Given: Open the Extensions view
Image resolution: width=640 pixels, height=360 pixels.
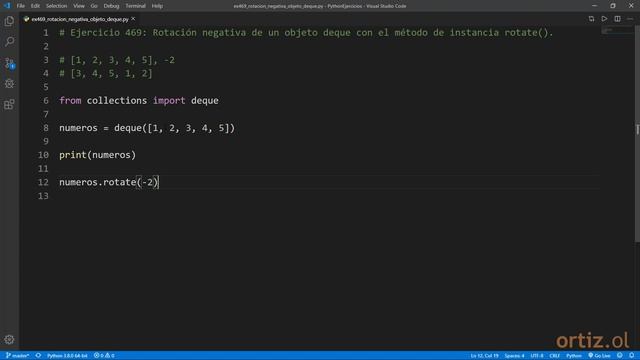Looking at the screenshot, I should coord(9,104).
